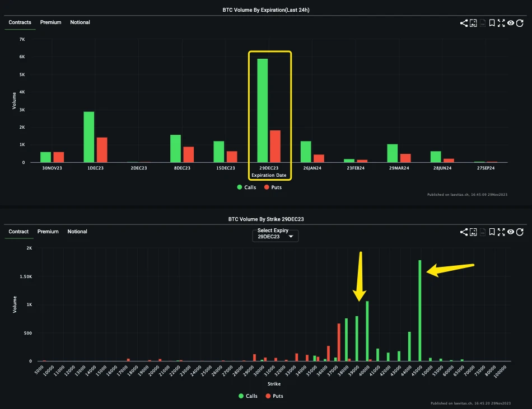Refresh the Volume By Expiration chart
The image size is (532, 409).
(520, 23)
